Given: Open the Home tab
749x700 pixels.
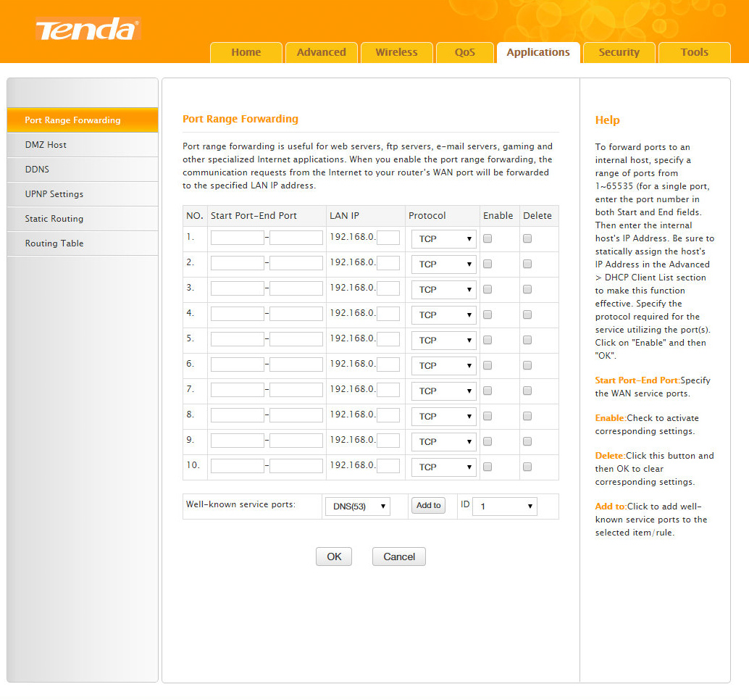Looking at the screenshot, I should pyautogui.click(x=246, y=52).
